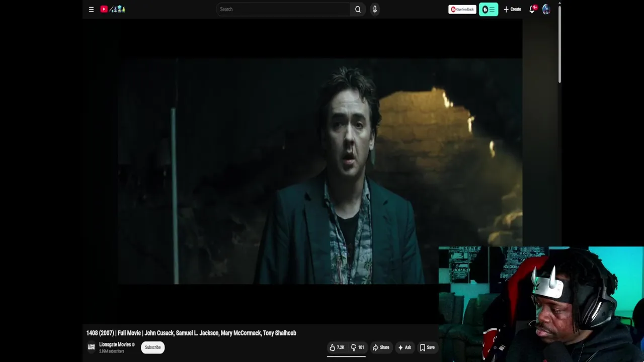Click the 2.89M subscribers text
Viewport: 644px width, 362px height.
(112, 351)
